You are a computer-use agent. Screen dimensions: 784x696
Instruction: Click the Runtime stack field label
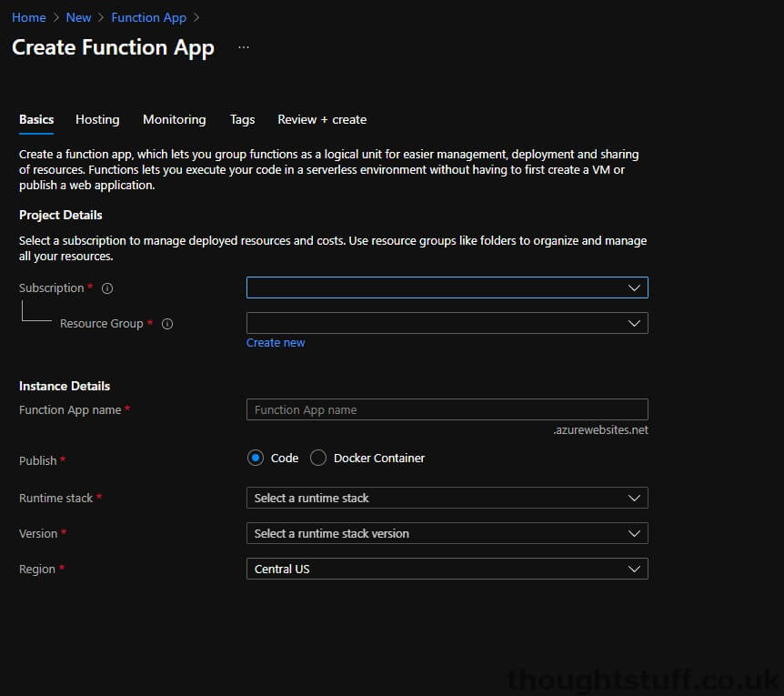[x=56, y=498]
